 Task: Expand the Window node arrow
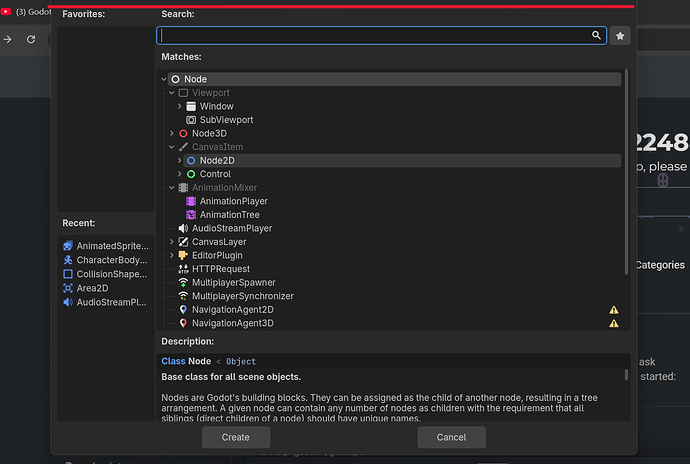(180, 107)
